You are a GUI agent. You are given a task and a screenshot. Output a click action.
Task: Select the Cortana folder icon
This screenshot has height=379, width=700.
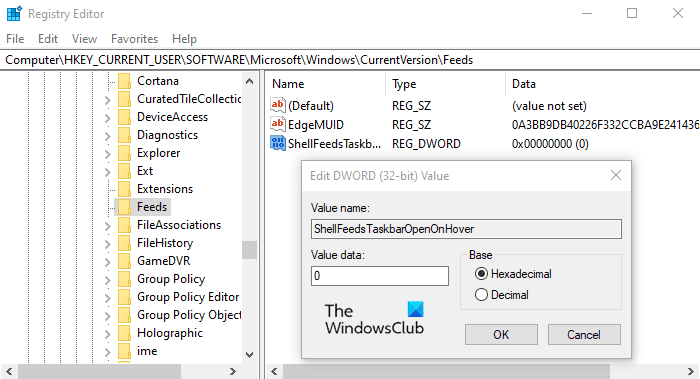(x=125, y=81)
